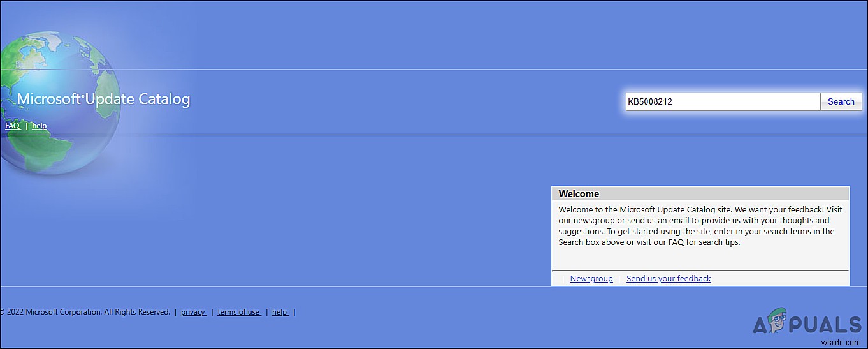Click the Microsoft Update Catalog title

103,99
